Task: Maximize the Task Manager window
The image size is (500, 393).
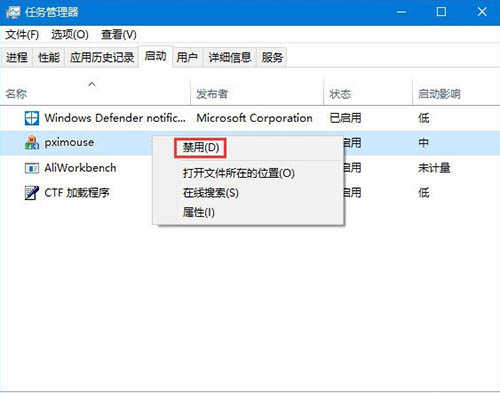Action: coord(441,12)
